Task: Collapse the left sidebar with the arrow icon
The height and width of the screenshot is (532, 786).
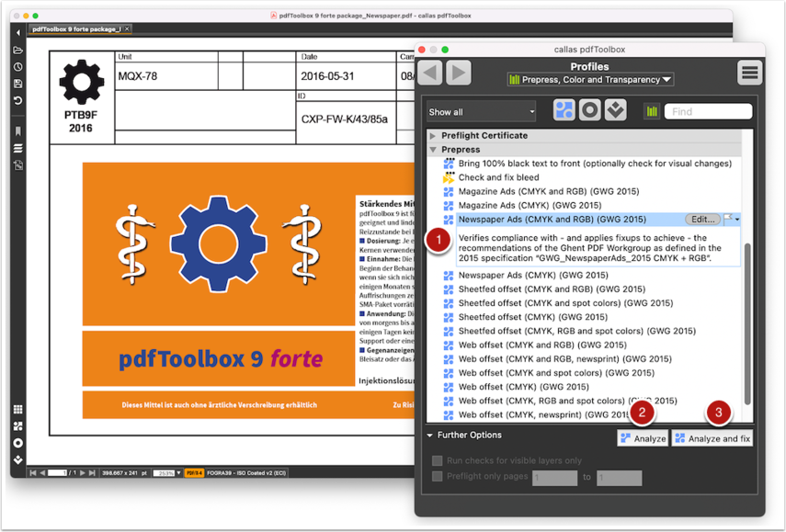Action: [x=18, y=33]
